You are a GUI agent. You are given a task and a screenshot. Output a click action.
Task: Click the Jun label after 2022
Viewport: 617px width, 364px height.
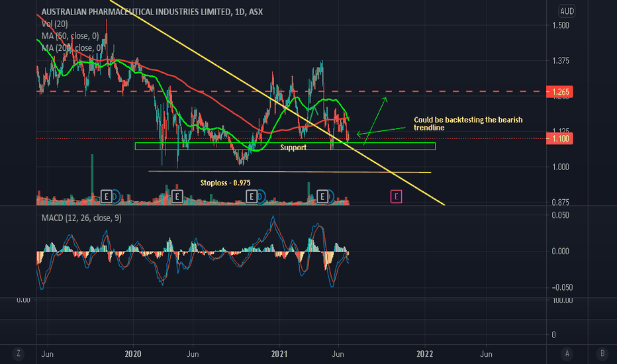click(x=486, y=354)
